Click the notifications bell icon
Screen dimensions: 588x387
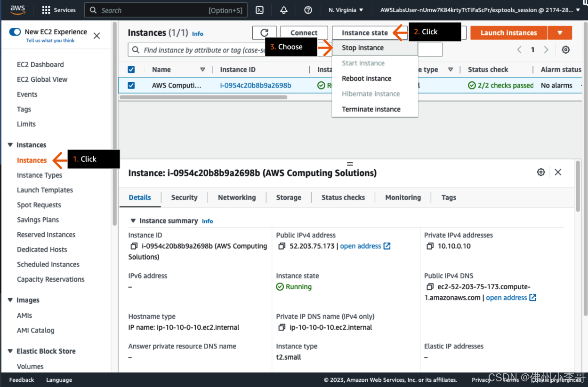click(284, 10)
